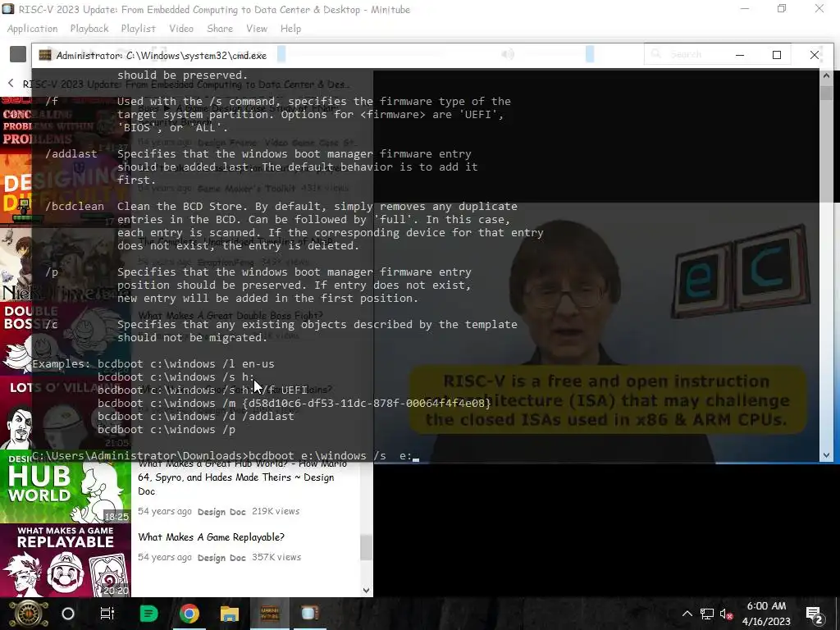The image size is (840, 630).
Task: Select 'What Makes A Game Replayable?' title
Action: (211, 536)
